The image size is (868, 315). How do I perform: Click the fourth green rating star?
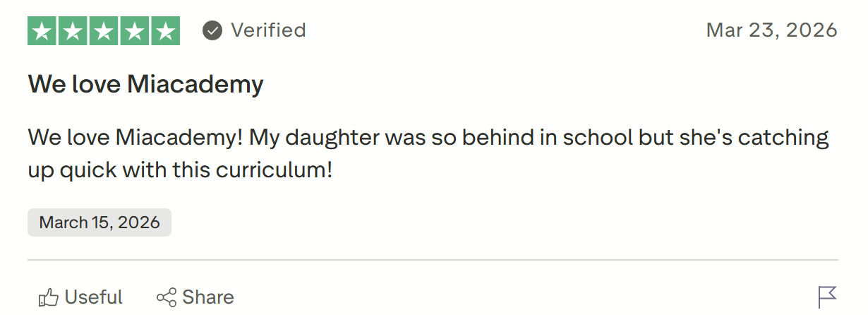pos(134,30)
